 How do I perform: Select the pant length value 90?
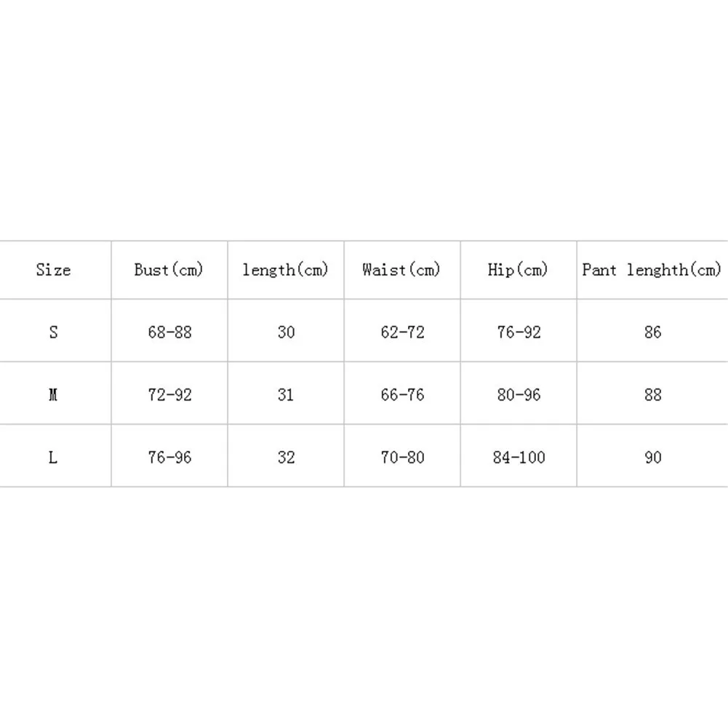tap(652, 457)
